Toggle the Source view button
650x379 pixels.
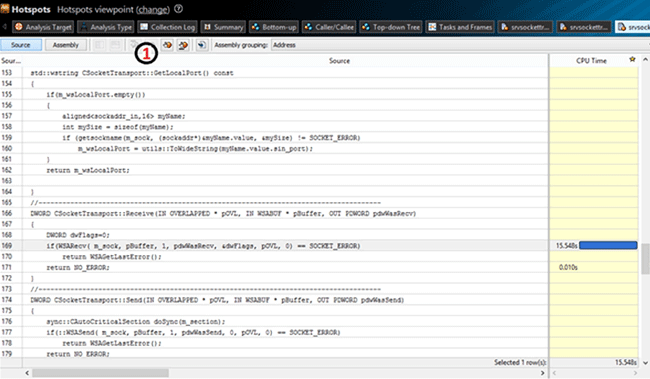21,45
